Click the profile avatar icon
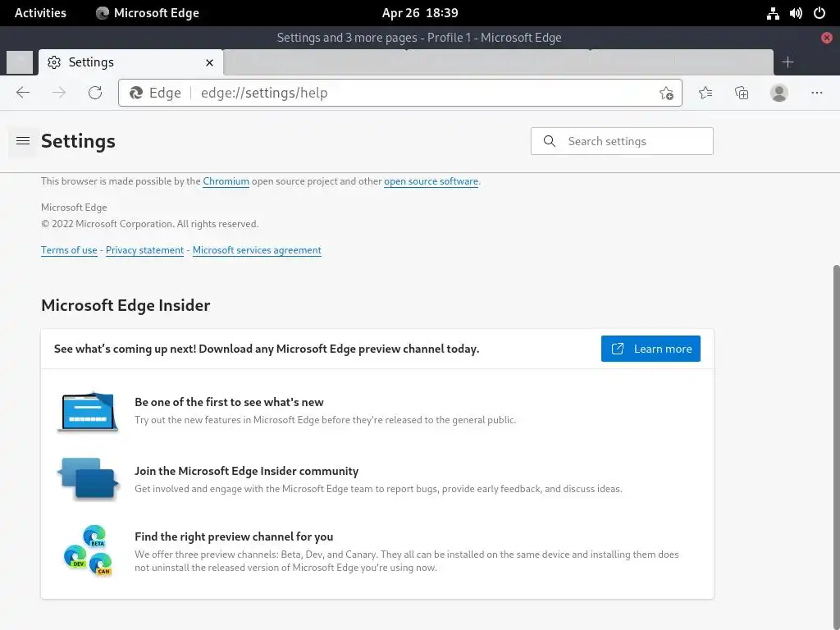840x630 pixels. (779, 93)
